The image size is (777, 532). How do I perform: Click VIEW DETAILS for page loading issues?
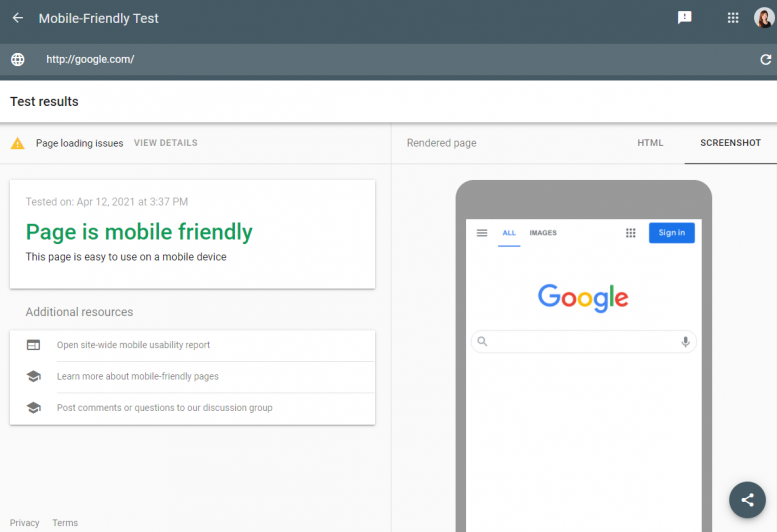(x=166, y=143)
